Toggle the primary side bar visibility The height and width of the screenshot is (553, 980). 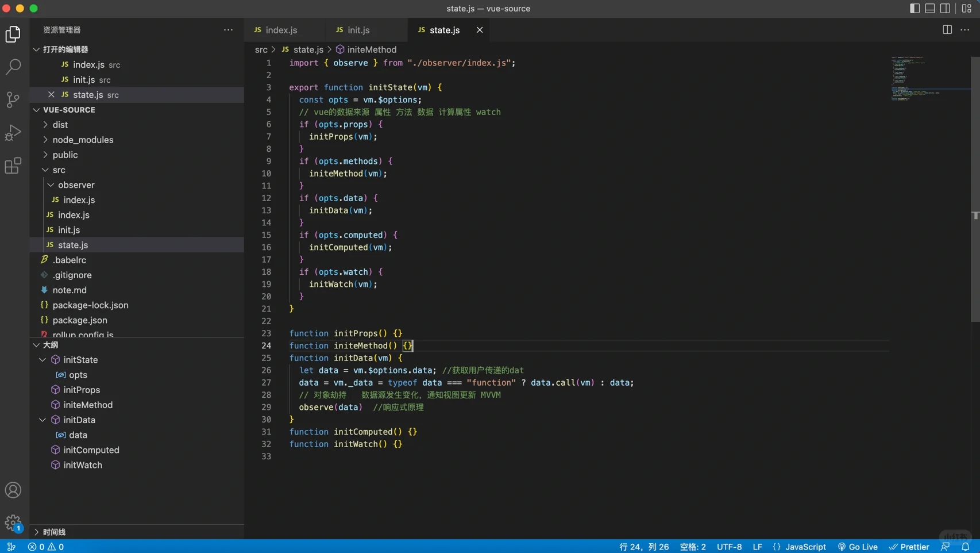coord(915,9)
